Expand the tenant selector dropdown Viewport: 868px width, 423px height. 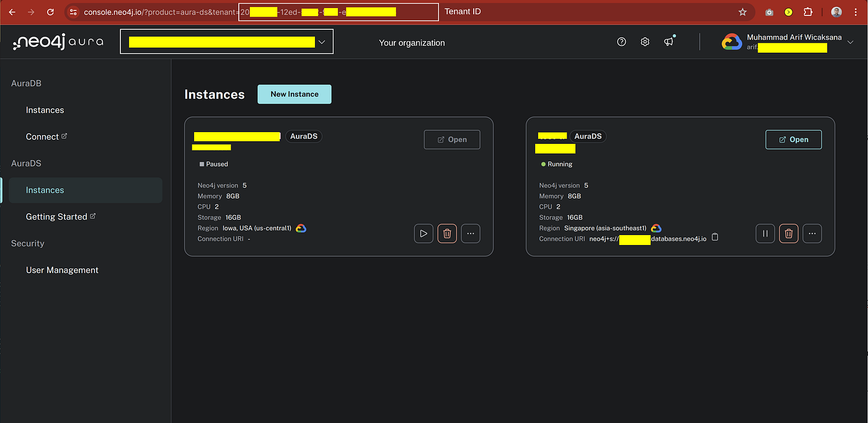226,42
